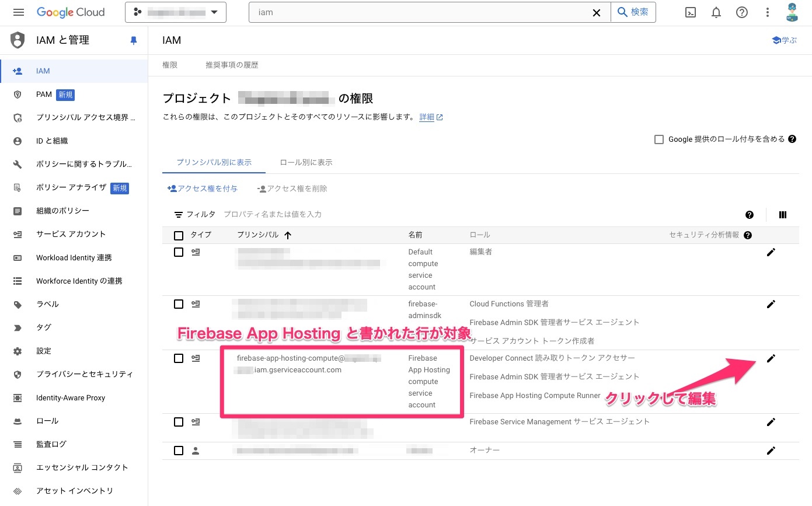This screenshot has height=506, width=812.
Task: Select IAM in the sidebar
Action: (74, 71)
